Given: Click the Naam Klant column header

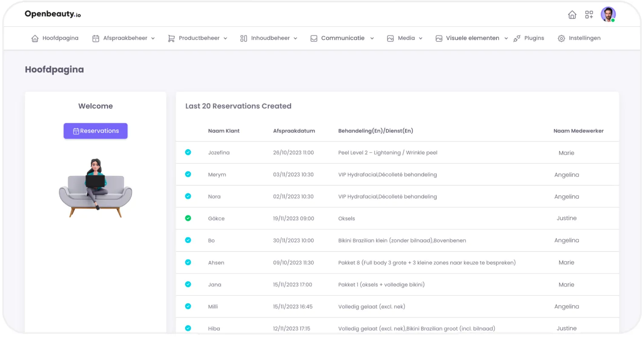Looking at the screenshot, I should 224,131.
